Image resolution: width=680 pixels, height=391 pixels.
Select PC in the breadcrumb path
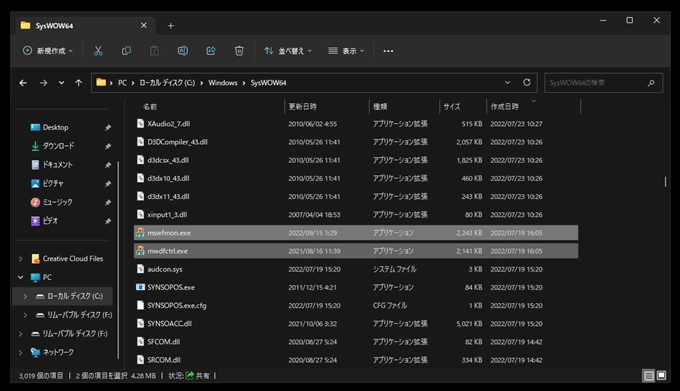pyautogui.click(x=122, y=83)
